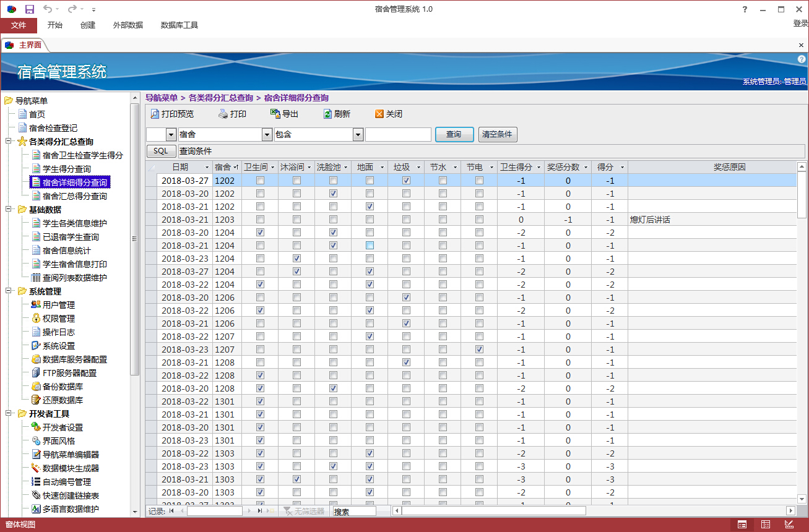Open 开发者设置 item
Image resolution: width=809 pixels, height=532 pixels.
[63, 427]
